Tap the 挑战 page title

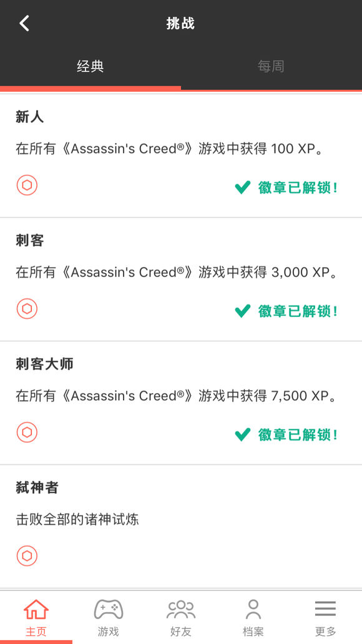[180, 24]
